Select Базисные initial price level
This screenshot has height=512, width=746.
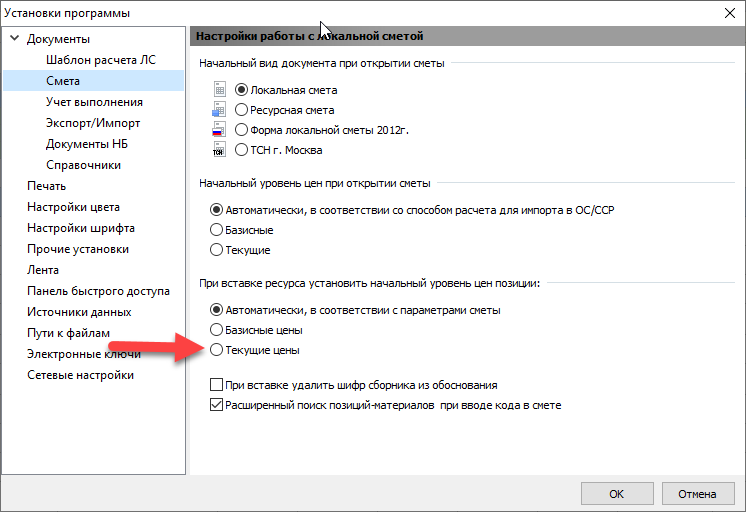[x=216, y=230]
